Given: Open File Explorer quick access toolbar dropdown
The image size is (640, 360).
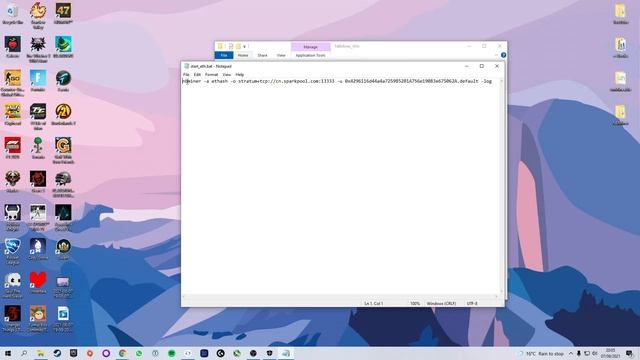Looking at the screenshot, I should tap(244, 47).
